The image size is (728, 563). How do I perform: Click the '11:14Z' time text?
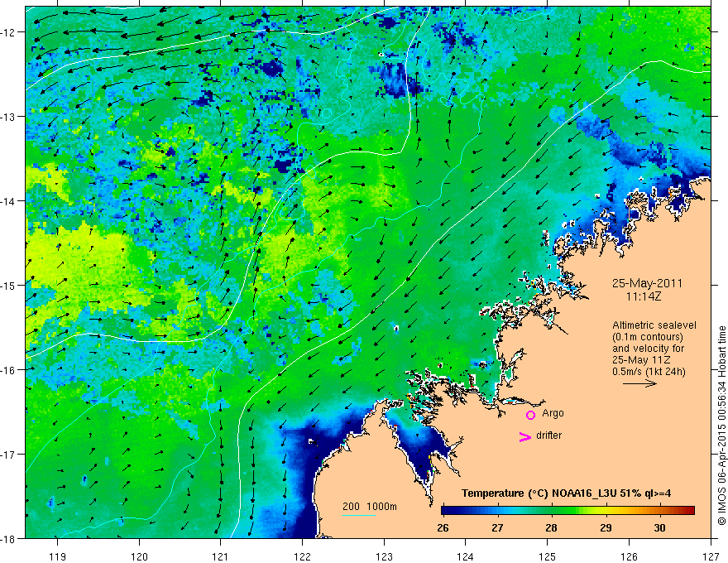643,296
